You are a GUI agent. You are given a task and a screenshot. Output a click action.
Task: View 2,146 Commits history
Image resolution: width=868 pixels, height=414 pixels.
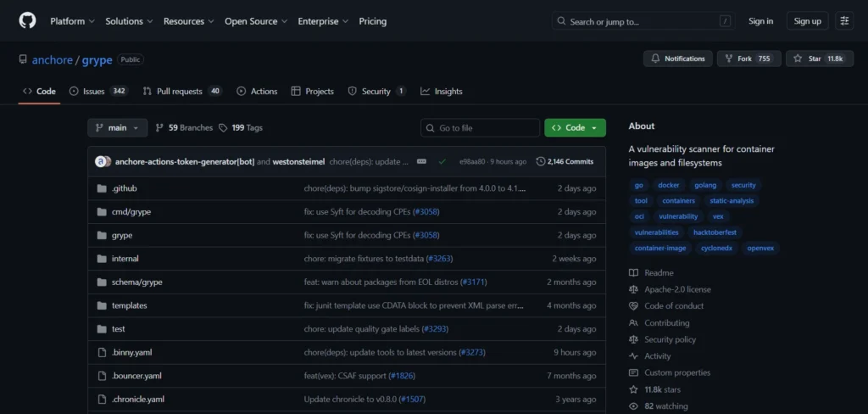point(565,162)
